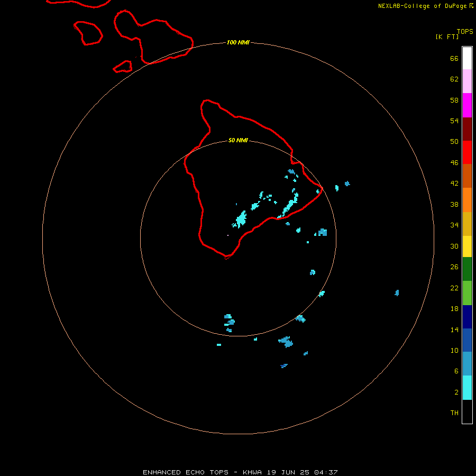Click the navy blue legend swatch

pos(467,317)
